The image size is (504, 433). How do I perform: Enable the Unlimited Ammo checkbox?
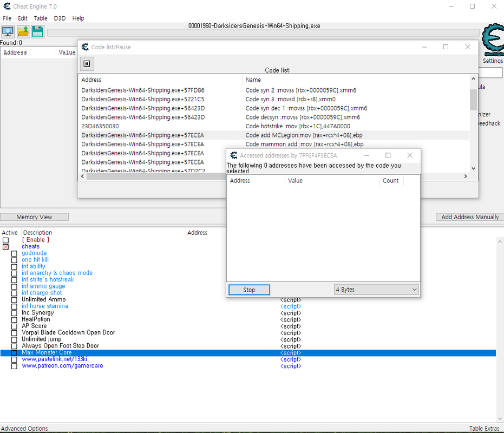14,300
